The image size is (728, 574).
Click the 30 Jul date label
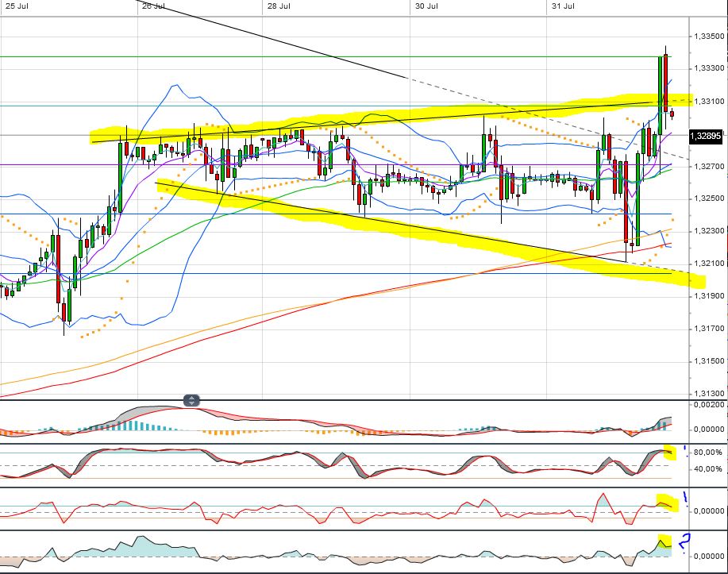tap(426, 6)
